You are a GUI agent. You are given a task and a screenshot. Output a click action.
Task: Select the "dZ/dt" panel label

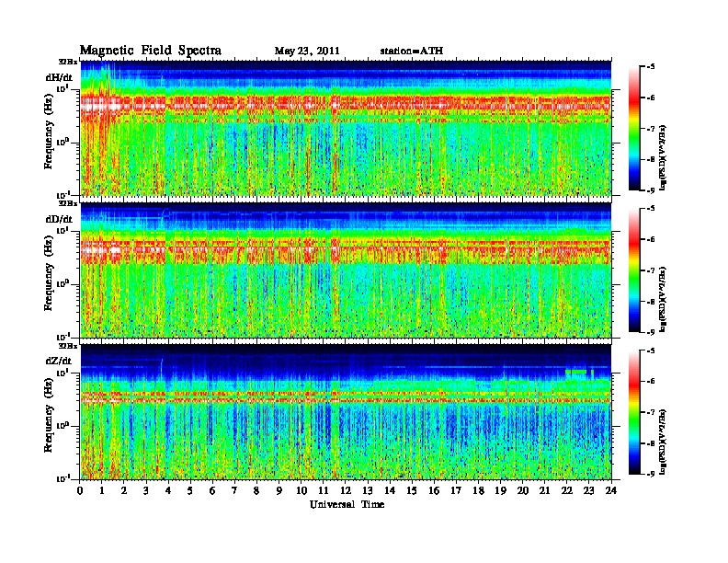pyautogui.click(x=59, y=361)
